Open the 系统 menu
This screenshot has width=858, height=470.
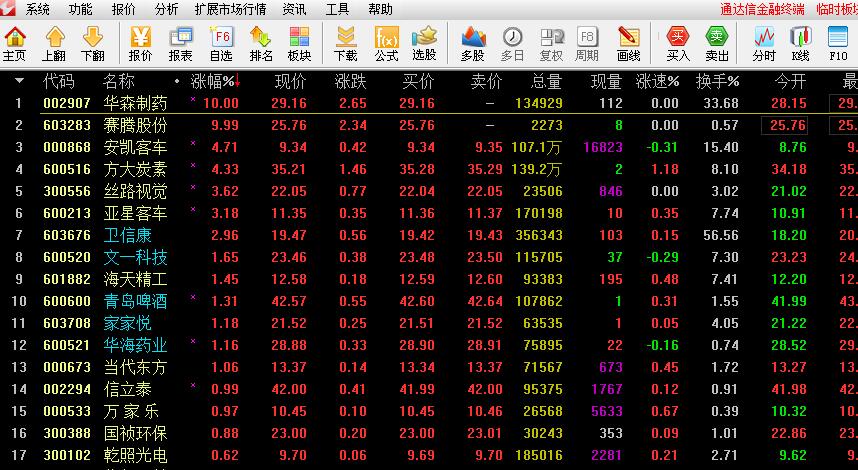pos(38,9)
